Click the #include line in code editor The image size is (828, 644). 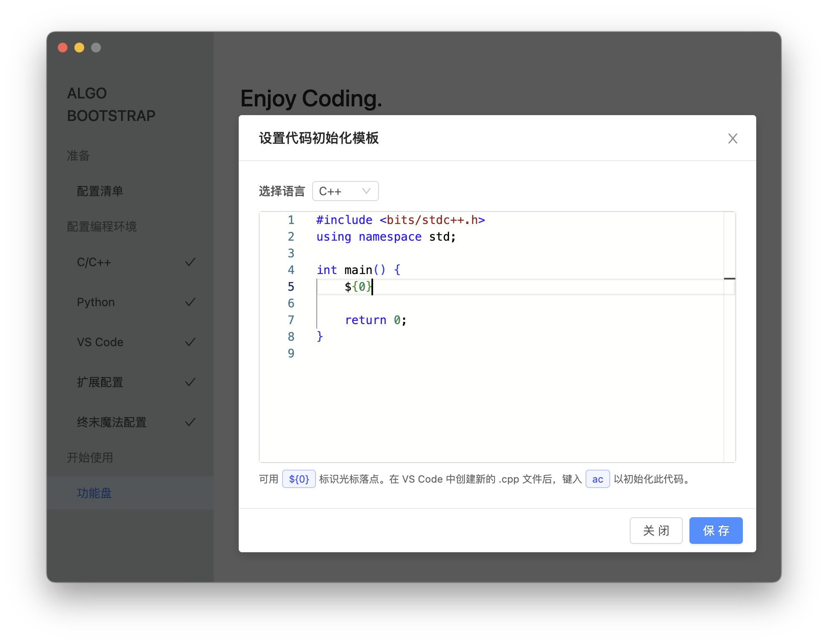[x=400, y=220]
